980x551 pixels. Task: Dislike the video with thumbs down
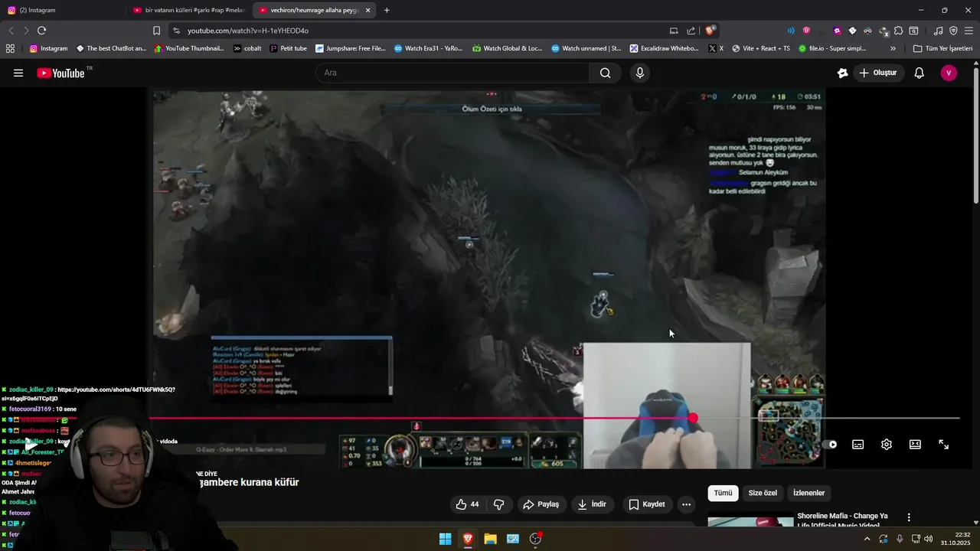pyautogui.click(x=498, y=504)
